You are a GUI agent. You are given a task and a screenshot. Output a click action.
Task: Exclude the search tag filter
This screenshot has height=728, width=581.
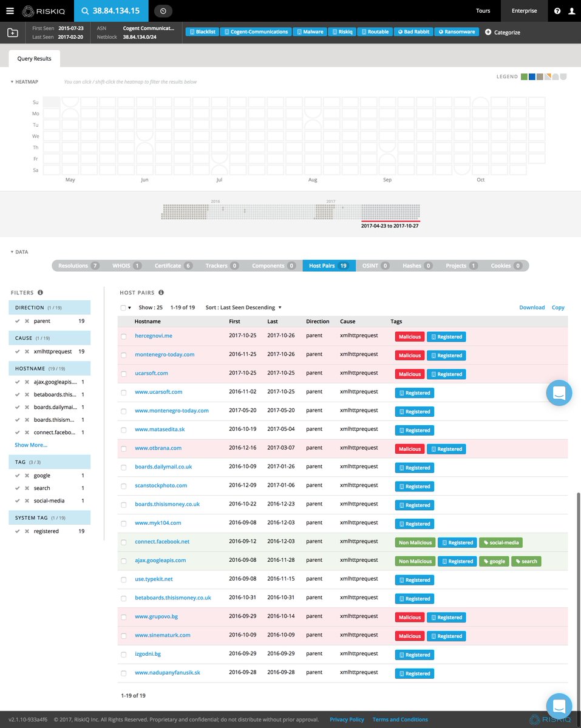[x=27, y=488]
